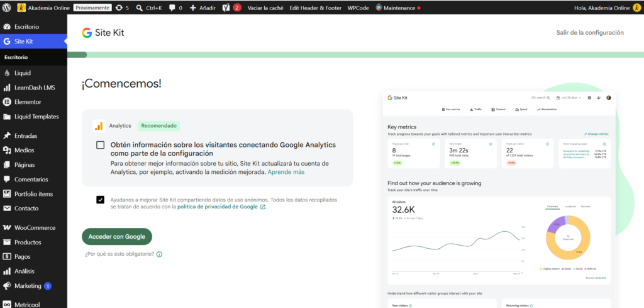Open Comentarios sidebar icon
This screenshot has width=644, height=308.
6,180
